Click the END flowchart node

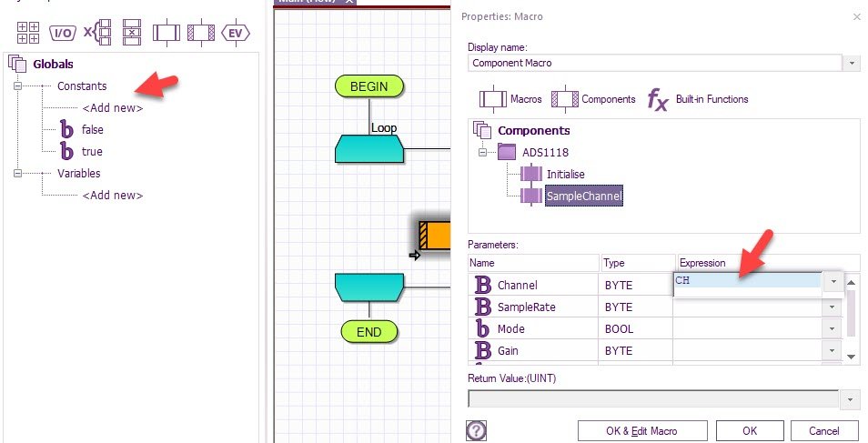(x=368, y=332)
